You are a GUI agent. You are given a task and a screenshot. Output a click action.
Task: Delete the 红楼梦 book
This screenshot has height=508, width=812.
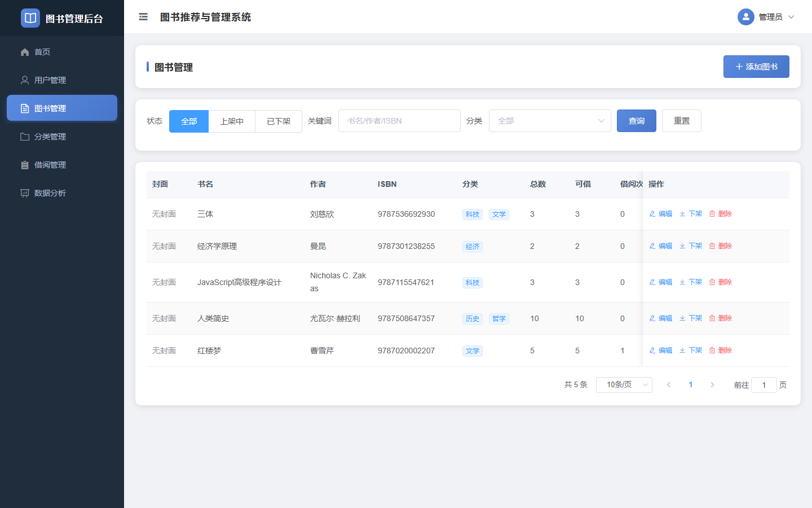click(x=721, y=351)
